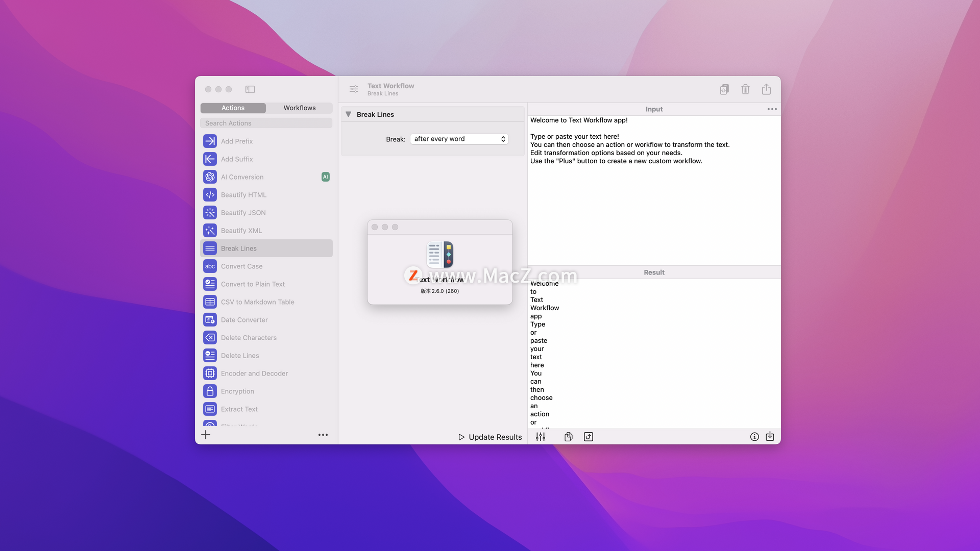This screenshot has width=980, height=551.
Task: Open the Break dropdown 'after every word'
Action: pos(459,139)
